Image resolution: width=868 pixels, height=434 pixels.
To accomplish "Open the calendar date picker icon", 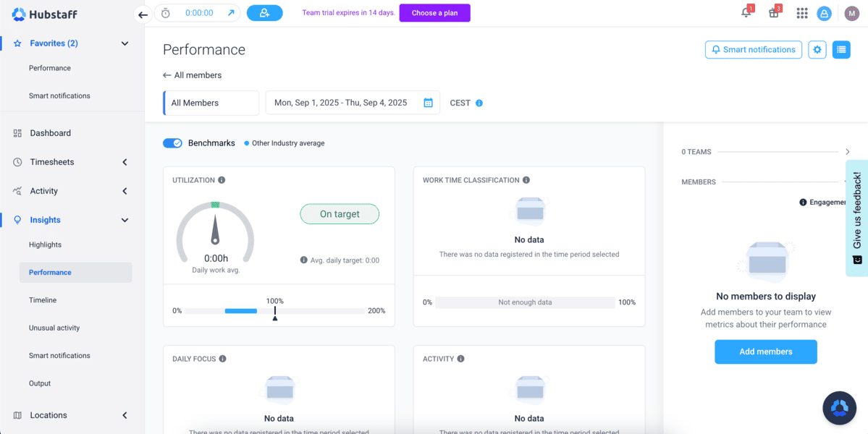I will pos(428,103).
